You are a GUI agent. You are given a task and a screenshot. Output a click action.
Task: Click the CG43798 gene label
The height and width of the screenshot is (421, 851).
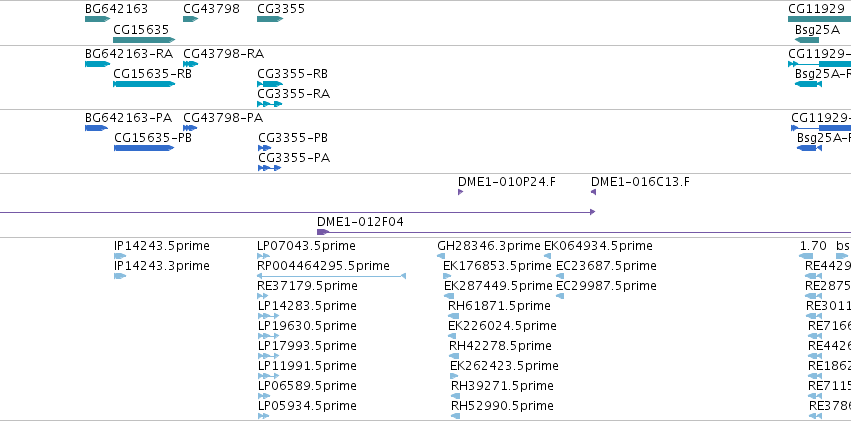tap(211, 9)
